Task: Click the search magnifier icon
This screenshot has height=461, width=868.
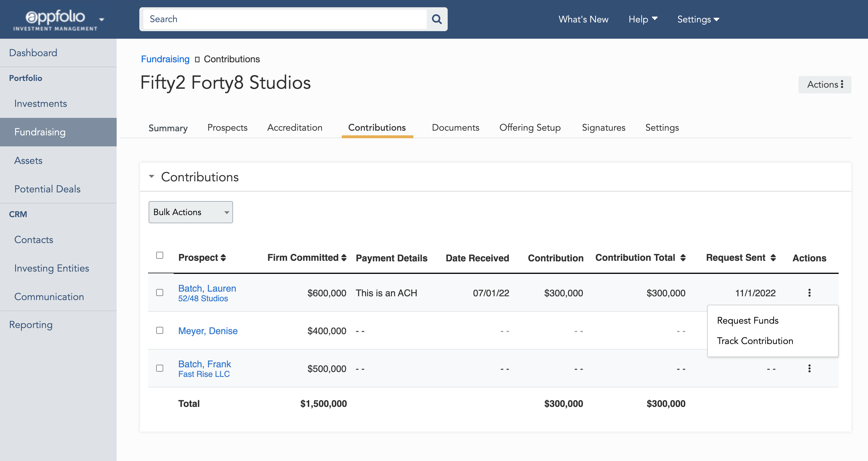Action: [437, 19]
